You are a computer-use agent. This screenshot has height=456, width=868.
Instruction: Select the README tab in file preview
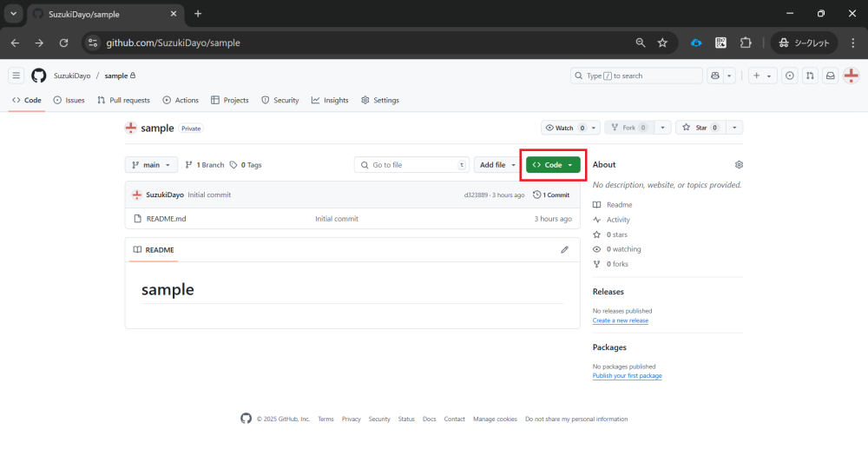click(154, 250)
